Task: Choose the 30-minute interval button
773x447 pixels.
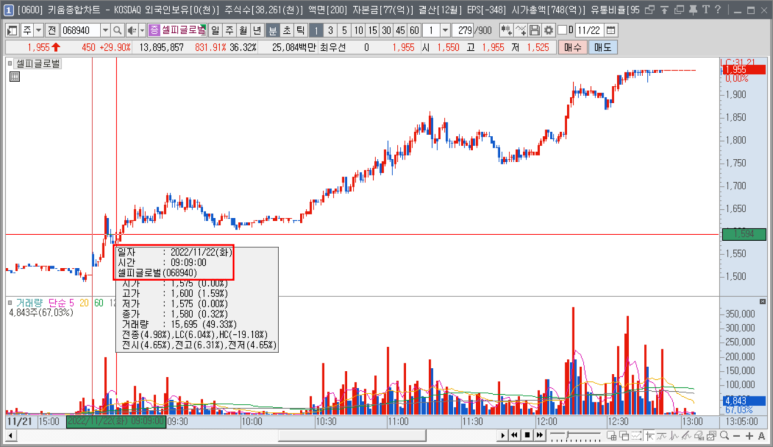Action: tap(386, 31)
